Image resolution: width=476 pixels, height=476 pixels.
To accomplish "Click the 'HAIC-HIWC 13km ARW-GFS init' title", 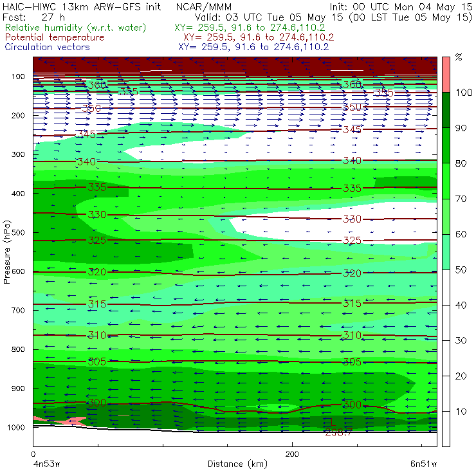I will 82,6.
